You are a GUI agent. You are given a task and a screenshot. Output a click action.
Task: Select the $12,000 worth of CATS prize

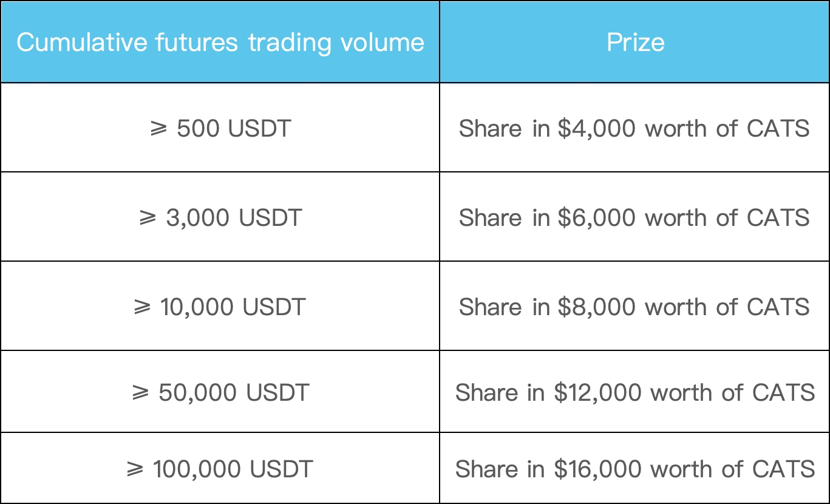point(634,393)
